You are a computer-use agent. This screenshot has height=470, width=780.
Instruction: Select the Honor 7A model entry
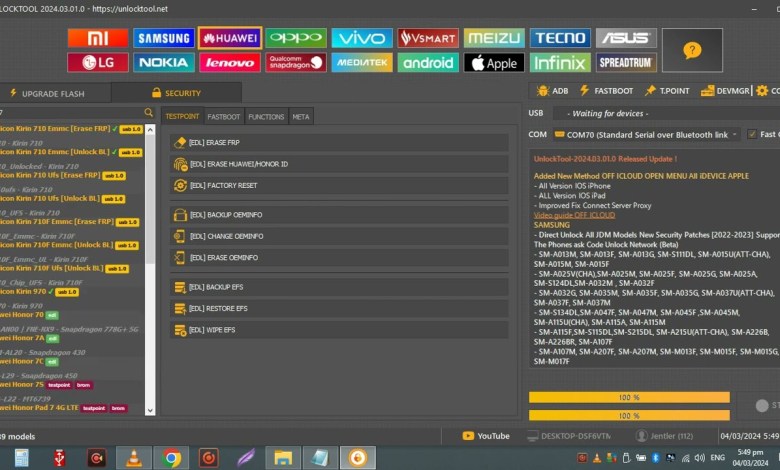[30, 338]
